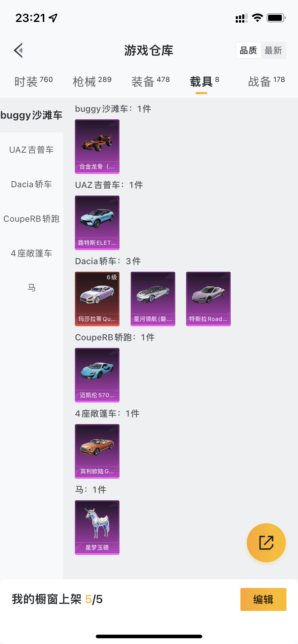Open the 星河领航 car skin
298x644 pixels.
point(153,299)
